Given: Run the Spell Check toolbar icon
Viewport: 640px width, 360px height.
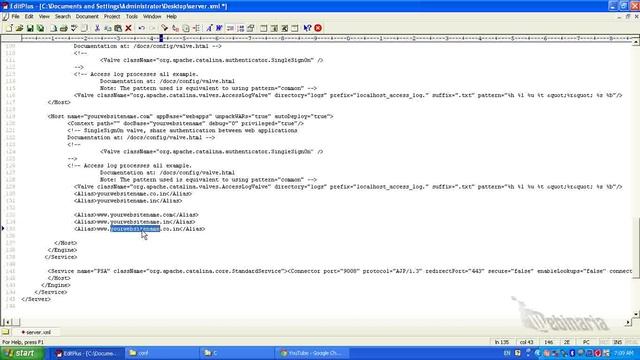Looking at the screenshot, I should (x=74, y=28).
